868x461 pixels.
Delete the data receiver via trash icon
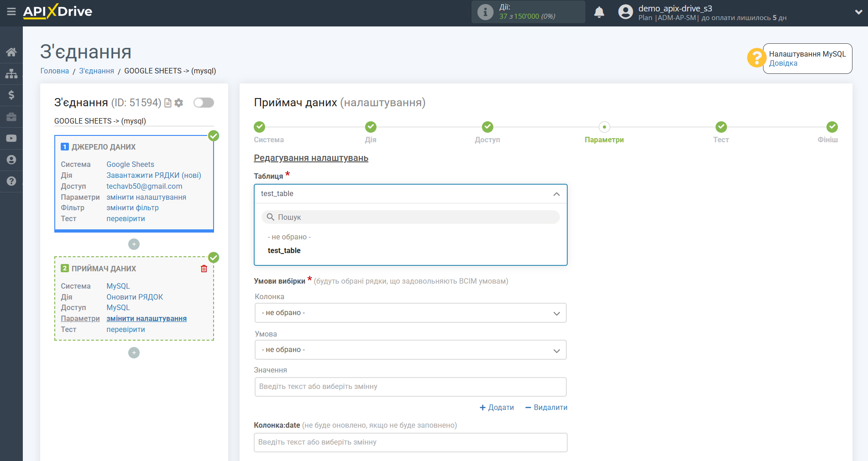204,269
